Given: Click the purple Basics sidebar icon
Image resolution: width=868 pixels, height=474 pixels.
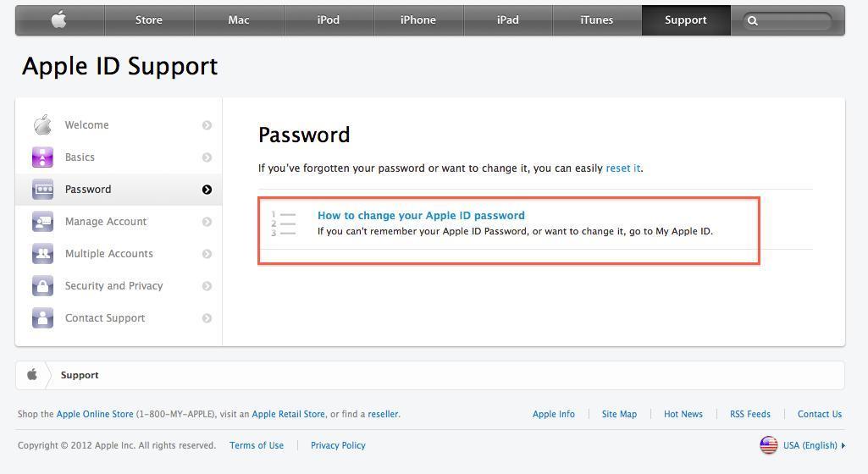Looking at the screenshot, I should [x=42, y=157].
